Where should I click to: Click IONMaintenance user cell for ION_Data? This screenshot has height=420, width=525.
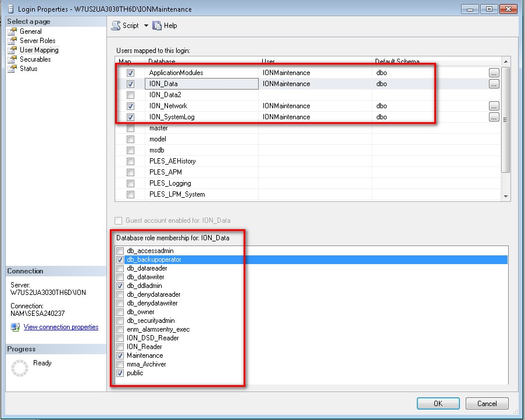click(315, 84)
